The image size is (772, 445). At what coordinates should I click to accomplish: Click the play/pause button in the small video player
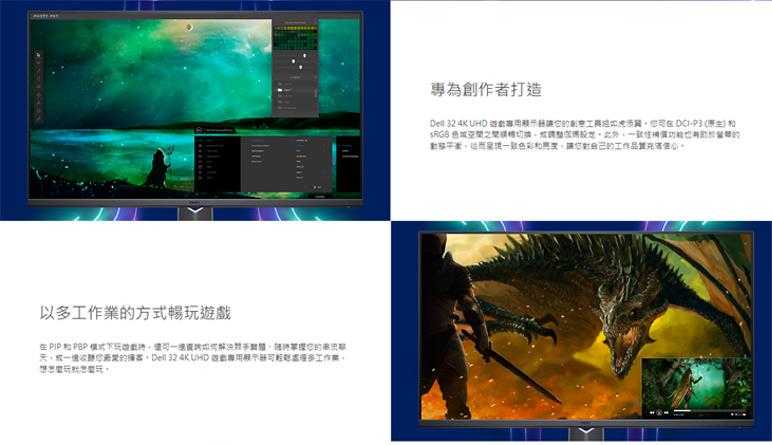pos(659,412)
